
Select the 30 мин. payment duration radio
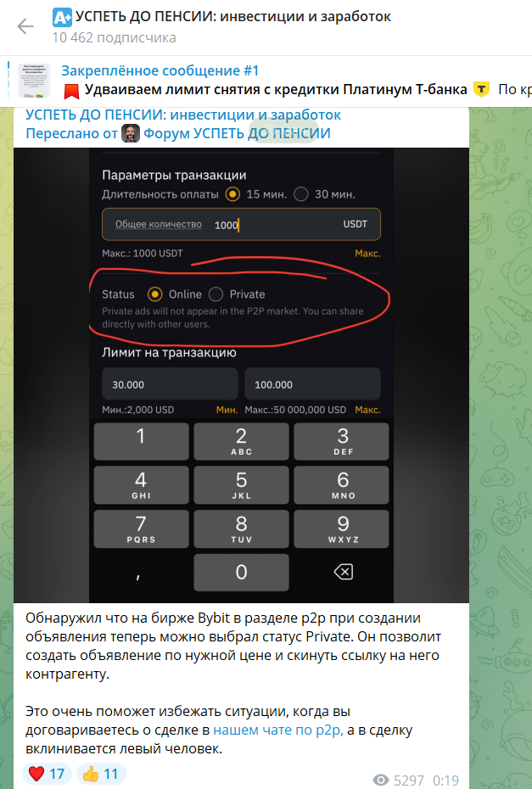[x=301, y=194]
